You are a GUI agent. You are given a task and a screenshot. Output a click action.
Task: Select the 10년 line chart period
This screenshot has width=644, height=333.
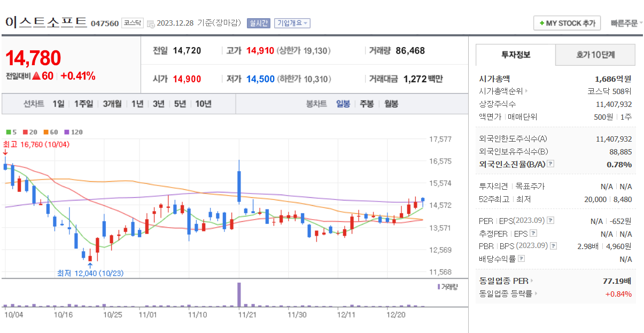pyautogui.click(x=203, y=104)
